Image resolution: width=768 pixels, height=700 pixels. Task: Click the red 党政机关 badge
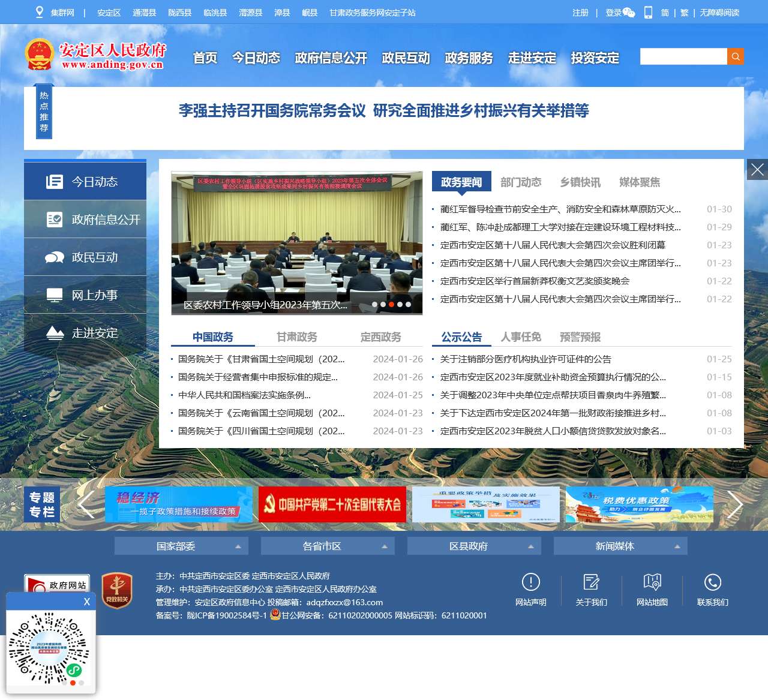point(117,590)
